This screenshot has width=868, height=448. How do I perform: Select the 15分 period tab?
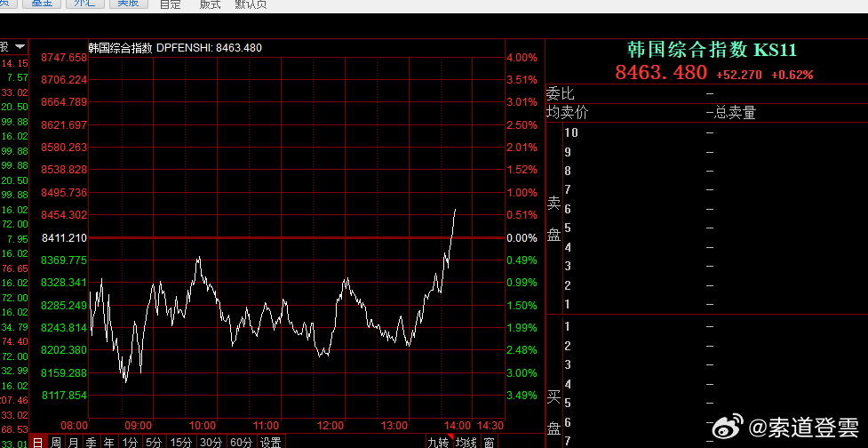[x=181, y=442]
